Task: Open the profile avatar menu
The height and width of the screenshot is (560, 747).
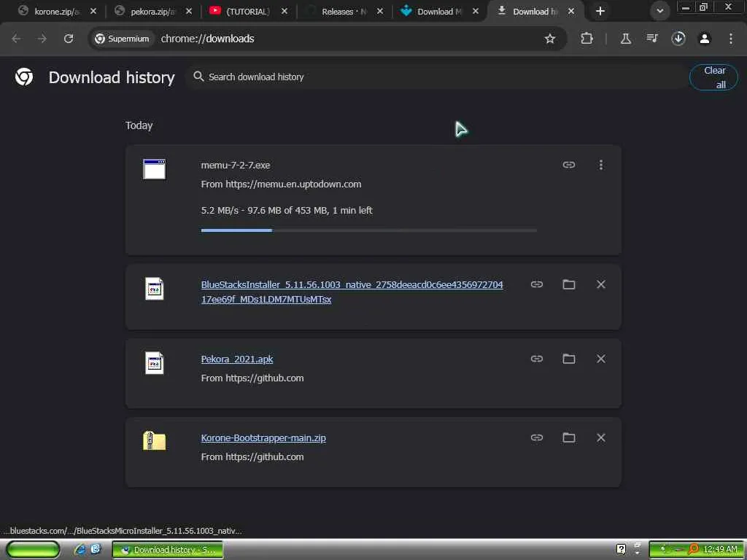Action: 705,39
